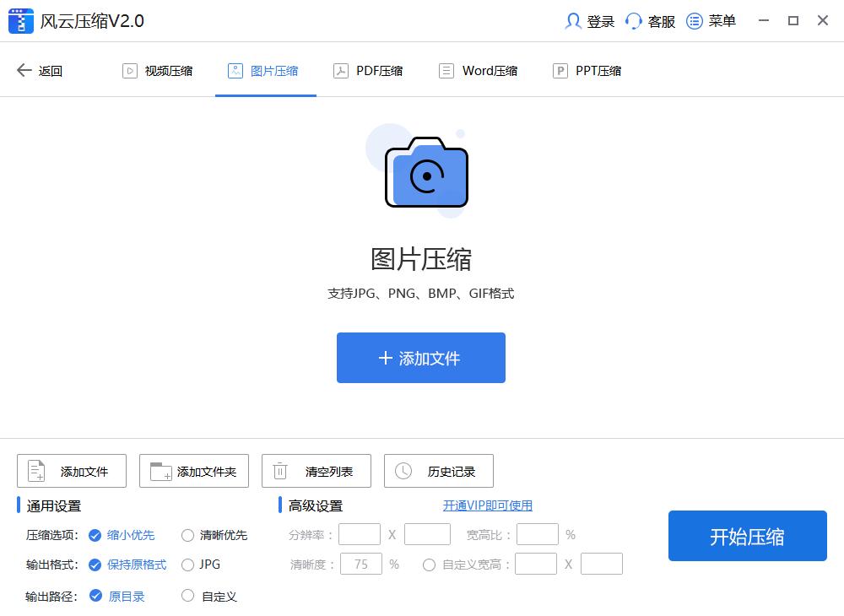Viewport: 844px width, 616px height.
Task: Choose 自定义 output path
Action: [x=187, y=595]
